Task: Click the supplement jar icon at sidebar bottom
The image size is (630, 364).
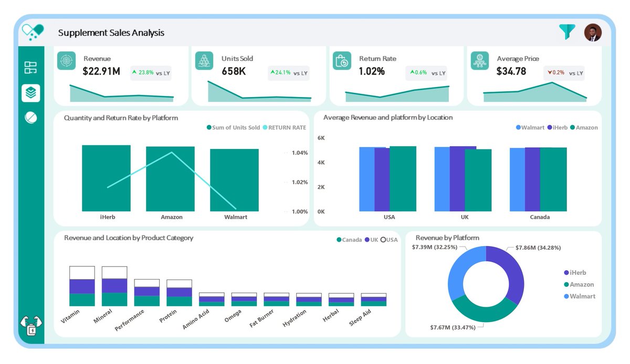Action: [x=30, y=326]
